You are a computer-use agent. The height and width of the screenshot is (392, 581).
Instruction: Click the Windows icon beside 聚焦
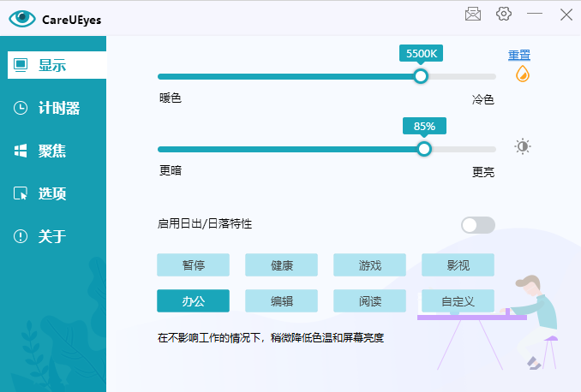click(21, 151)
